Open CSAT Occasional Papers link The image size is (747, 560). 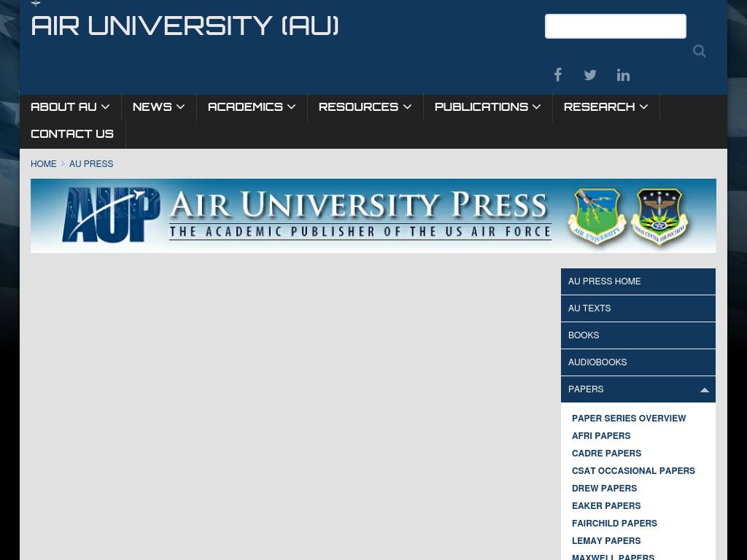[x=633, y=471]
